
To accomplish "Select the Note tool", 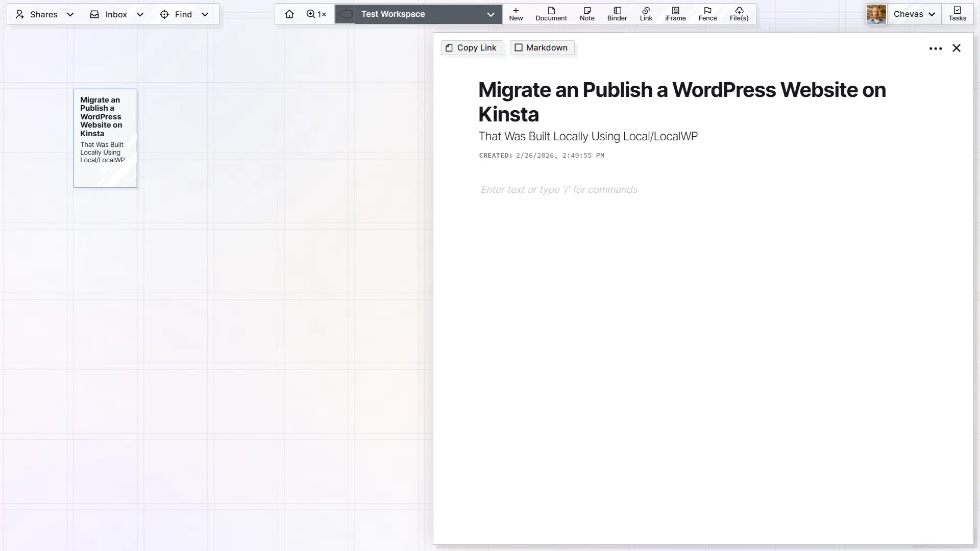I will pos(587,14).
